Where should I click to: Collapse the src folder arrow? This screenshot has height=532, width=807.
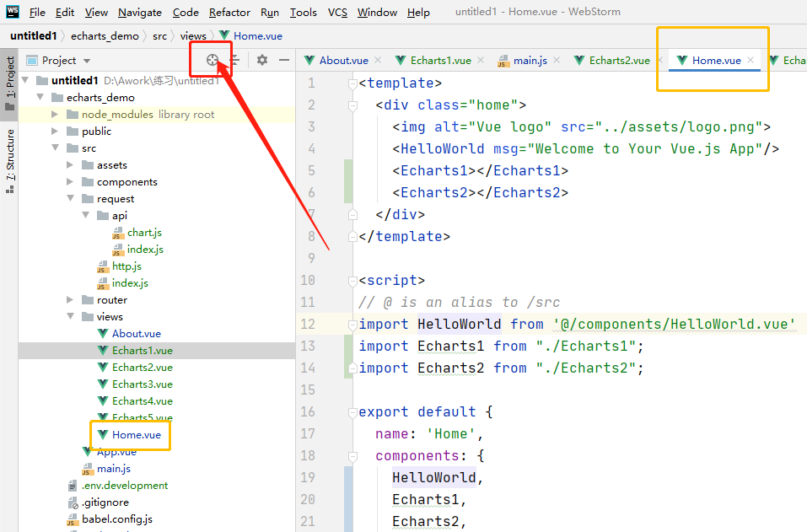[55, 148]
